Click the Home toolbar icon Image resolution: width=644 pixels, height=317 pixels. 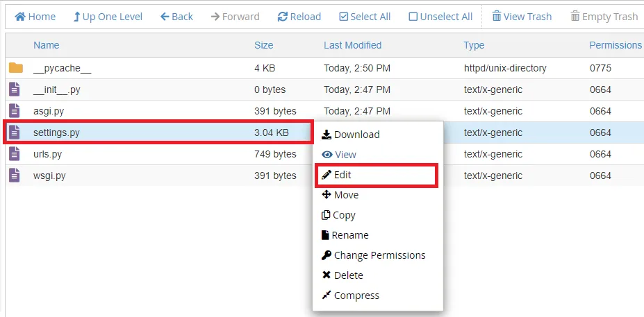pyautogui.click(x=20, y=17)
